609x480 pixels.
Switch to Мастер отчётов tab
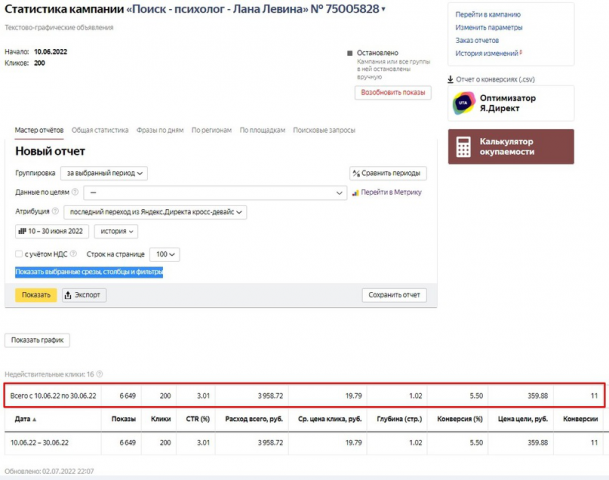pyautogui.click(x=39, y=130)
